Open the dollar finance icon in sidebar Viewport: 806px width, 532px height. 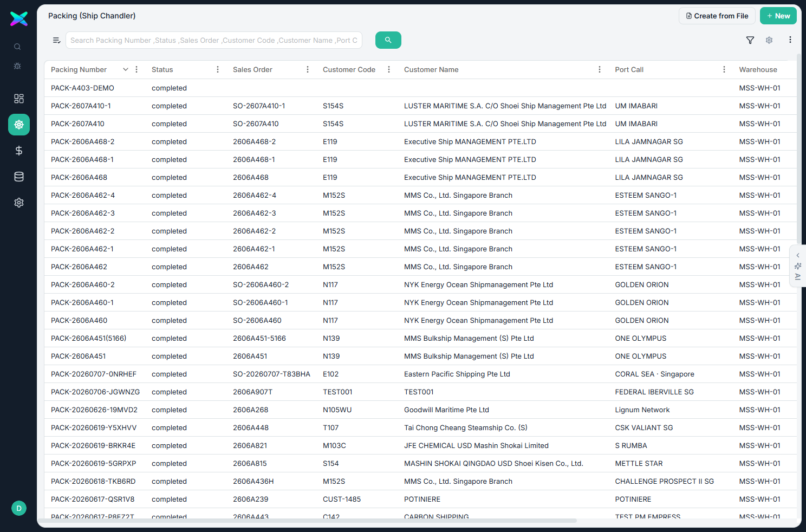[x=19, y=151]
